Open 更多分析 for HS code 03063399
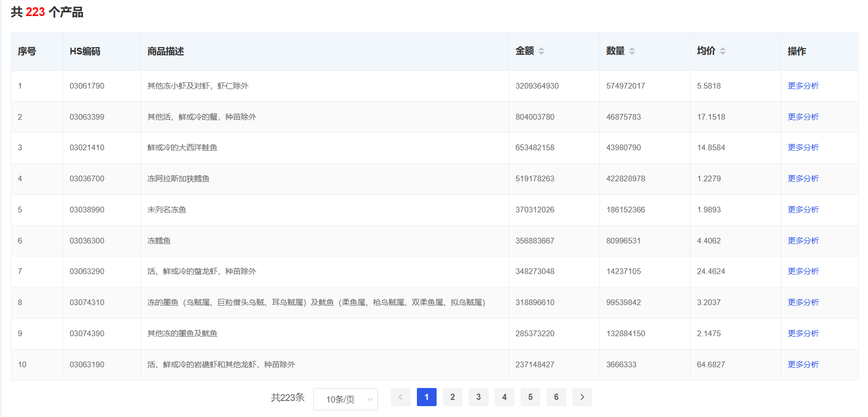The width and height of the screenshot is (868, 417). [x=803, y=117]
